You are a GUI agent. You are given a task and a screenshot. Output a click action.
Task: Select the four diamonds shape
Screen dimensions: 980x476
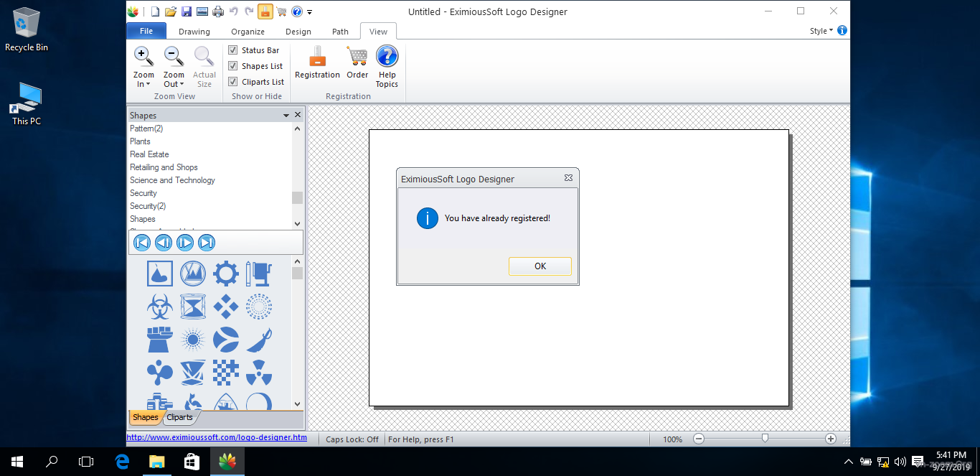[x=226, y=307]
